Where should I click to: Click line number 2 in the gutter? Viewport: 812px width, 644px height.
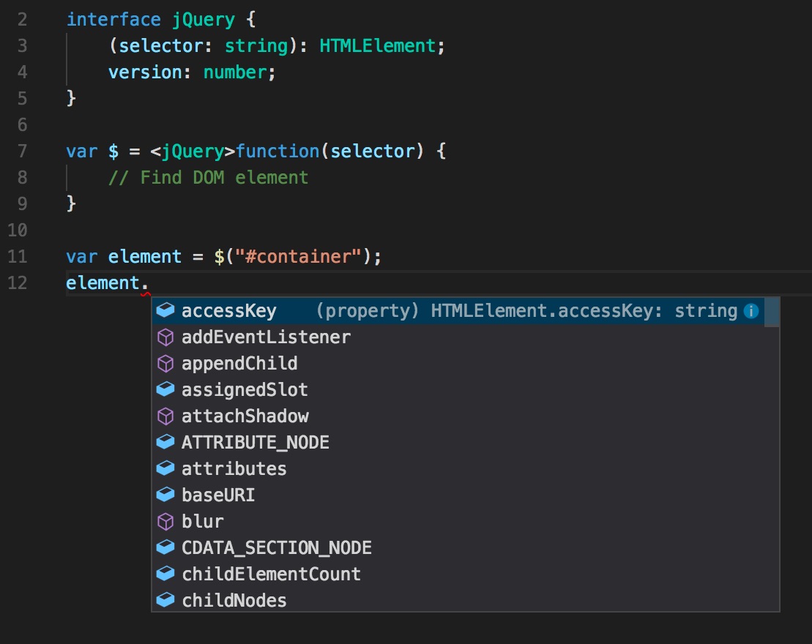pos(22,20)
